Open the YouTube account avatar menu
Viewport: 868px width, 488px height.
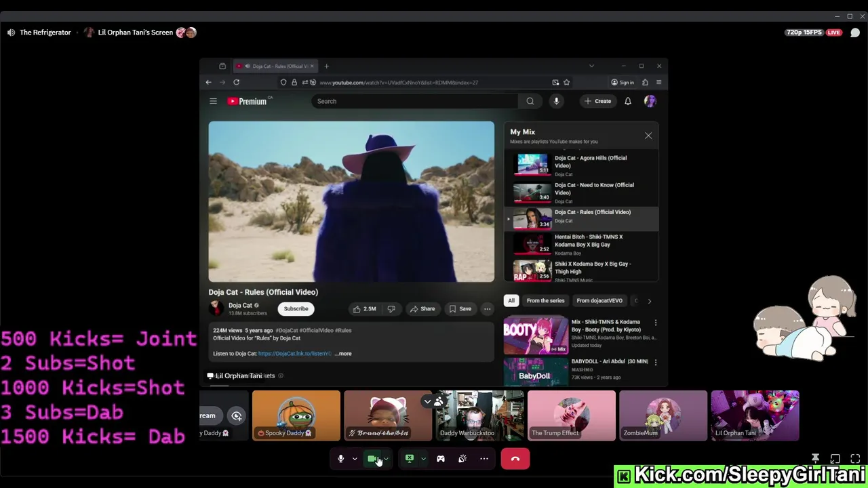pos(650,101)
